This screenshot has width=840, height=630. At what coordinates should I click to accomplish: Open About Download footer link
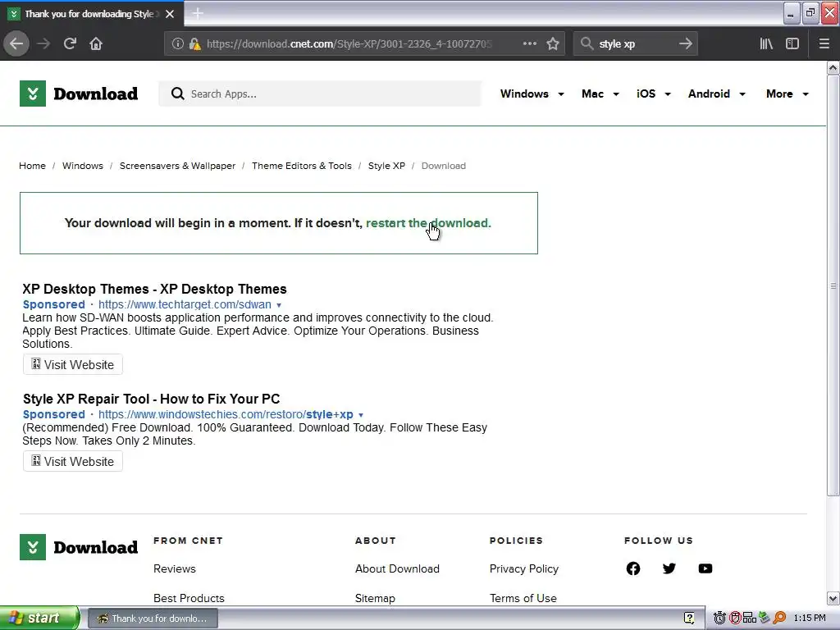(397, 568)
